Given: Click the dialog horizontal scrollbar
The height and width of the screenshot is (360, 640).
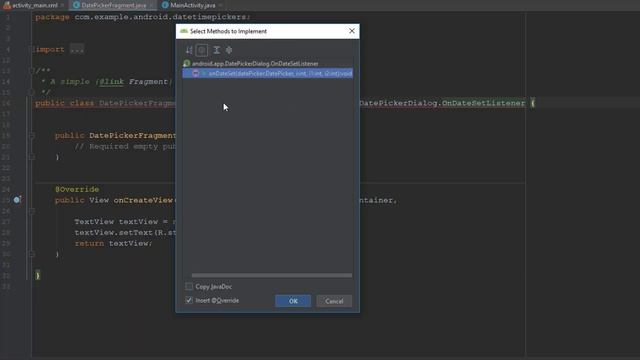Looking at the screenshot, I should (272, 276).
